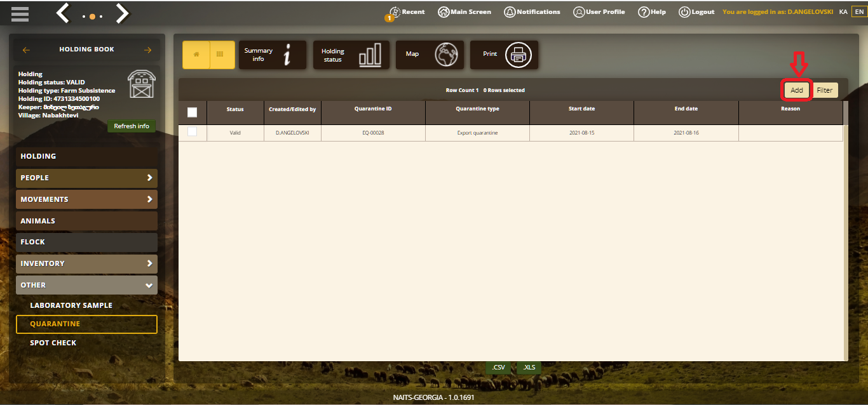Viewport: 868px width, 405px height.
Task: Open Help
Action: click(652, 12)
